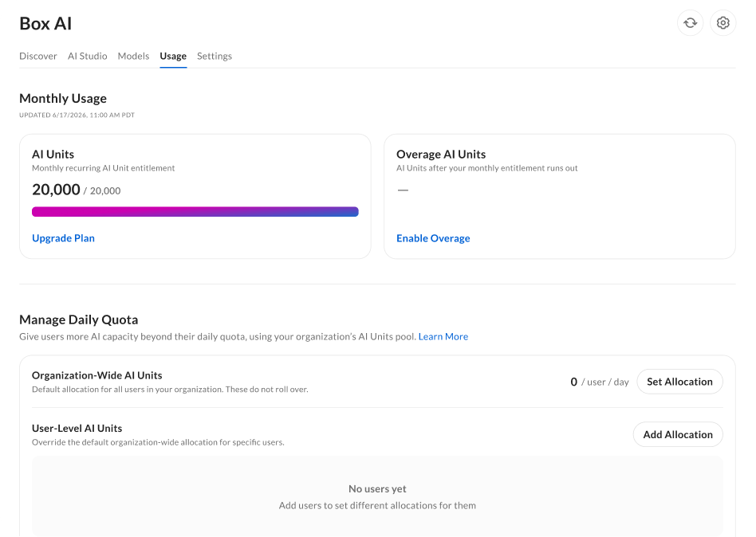Open the Settings tab

tap(215, 56)
